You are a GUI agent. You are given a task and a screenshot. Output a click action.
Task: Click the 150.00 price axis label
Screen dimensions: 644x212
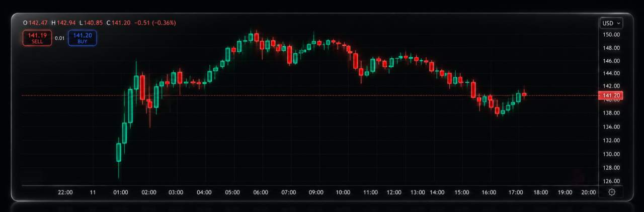click(x=611, y=35)
